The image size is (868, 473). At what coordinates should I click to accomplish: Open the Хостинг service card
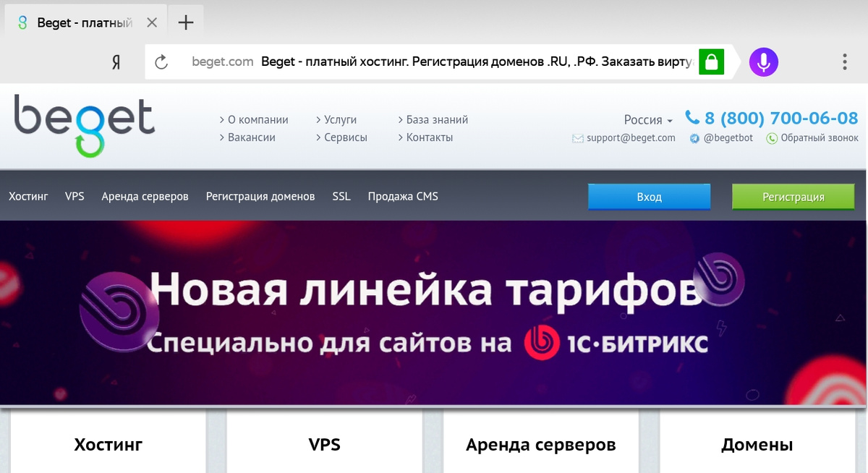[109, 443]
